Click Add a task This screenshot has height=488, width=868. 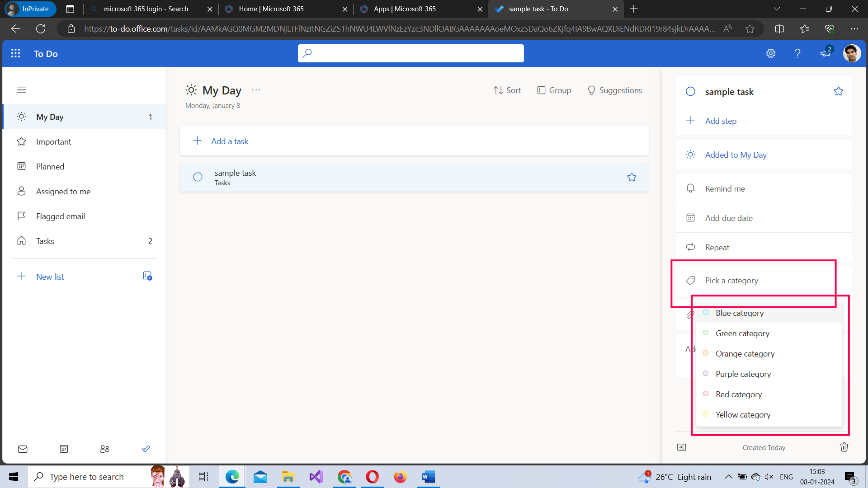(230, 141)
